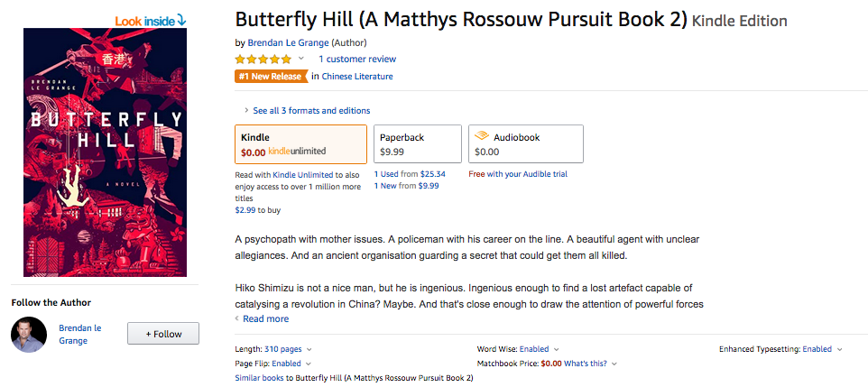Open the Chinese Literature category link
The width and height of the screenshot is (868, 387).
point(357,77)
